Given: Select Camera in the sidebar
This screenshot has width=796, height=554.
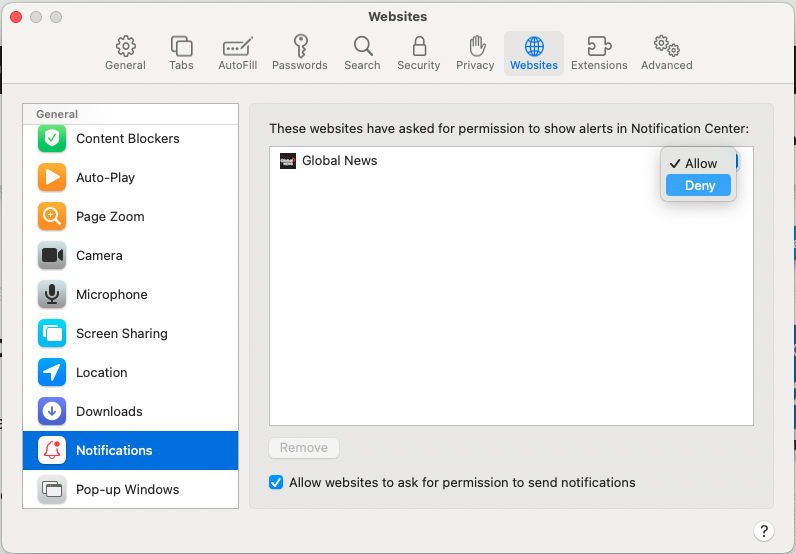Looking at the screenshot, I should click(x=130, y=255).
